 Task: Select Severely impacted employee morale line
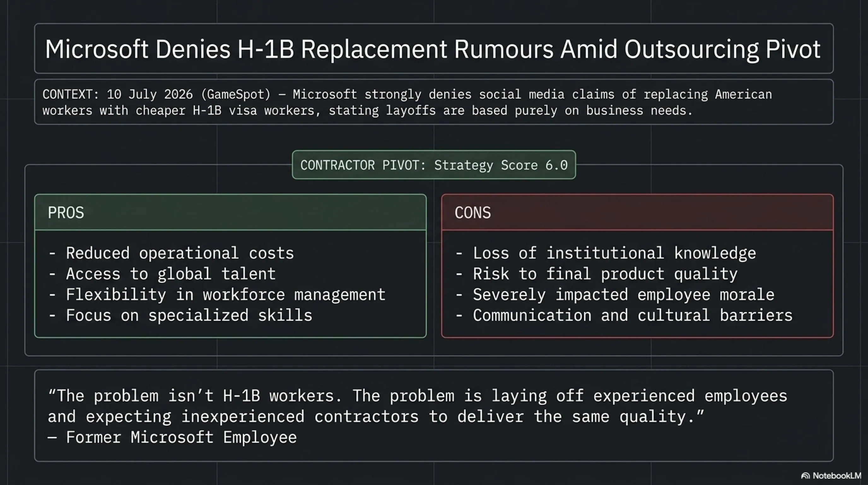click(615, 295)
